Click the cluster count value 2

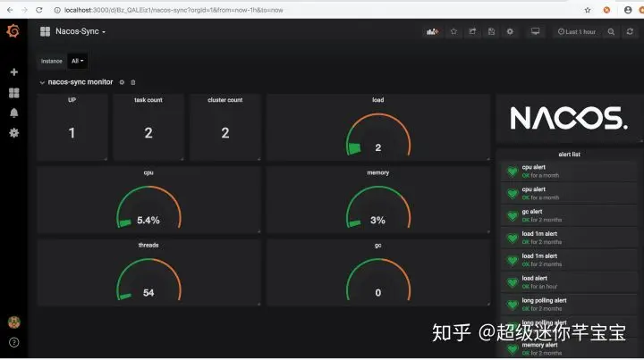tap(225, 133)
